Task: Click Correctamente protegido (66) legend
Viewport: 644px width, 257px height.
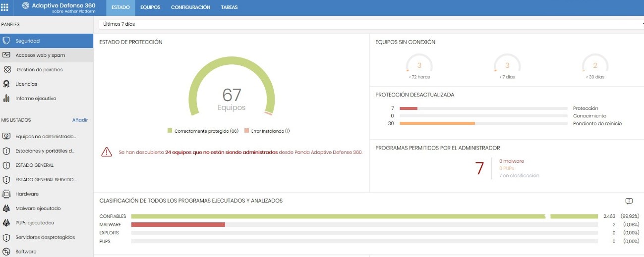Action: (x=203, y=131)
